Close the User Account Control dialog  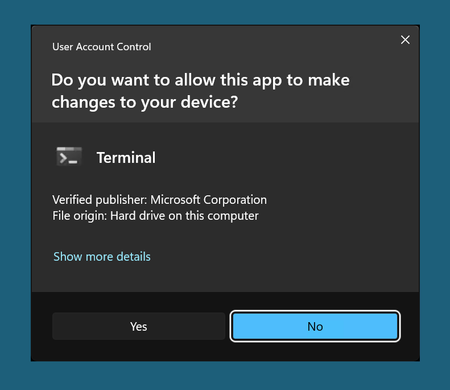pos(405,40)
